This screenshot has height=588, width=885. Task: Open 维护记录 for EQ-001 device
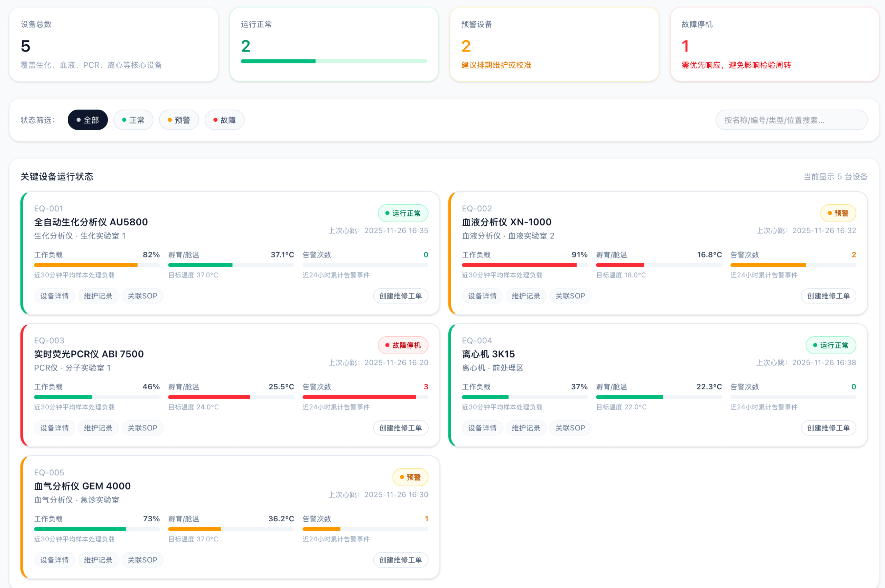[98, 296]
